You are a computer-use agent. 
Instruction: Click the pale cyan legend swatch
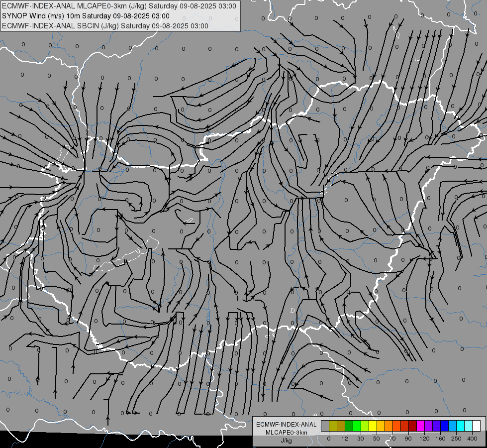[469, 426]
